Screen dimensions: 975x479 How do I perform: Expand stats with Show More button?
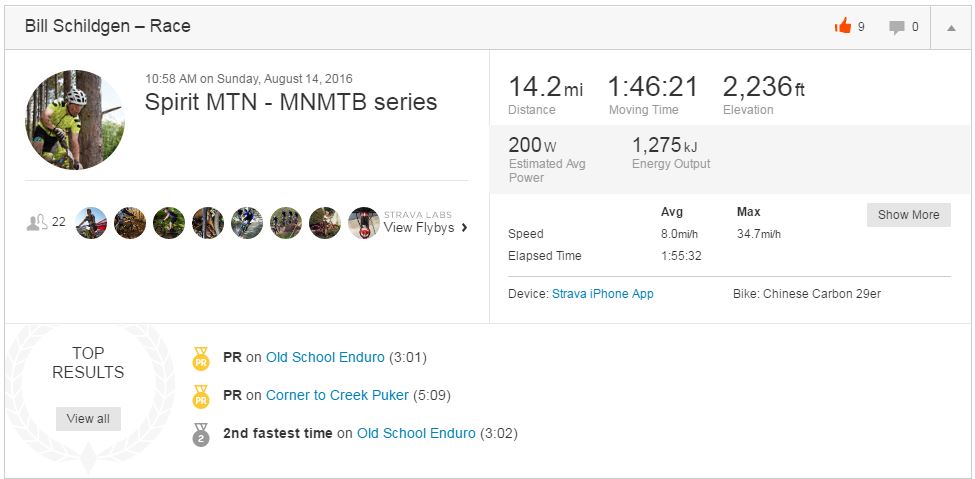click(x=908, y=215)
